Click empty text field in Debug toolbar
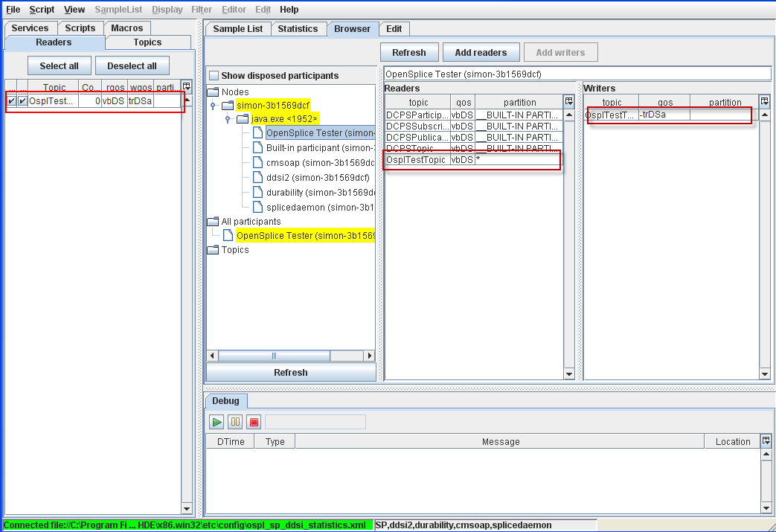This screenshot has height=532, width=776. [x=315, y=422]
